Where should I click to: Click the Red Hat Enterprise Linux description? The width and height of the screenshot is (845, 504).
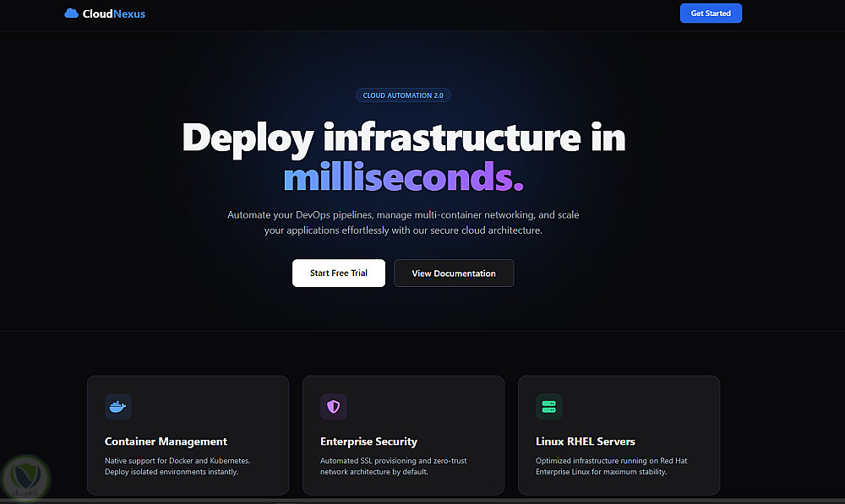[611, 466]
